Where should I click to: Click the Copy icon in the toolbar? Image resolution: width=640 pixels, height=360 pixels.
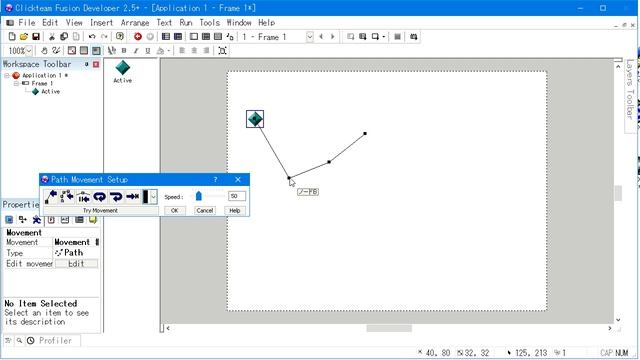64,37
